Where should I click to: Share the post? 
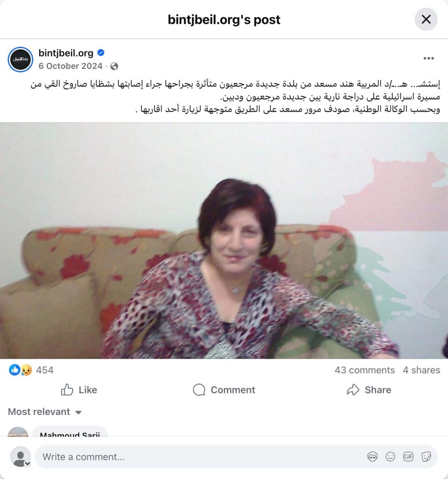369,390
